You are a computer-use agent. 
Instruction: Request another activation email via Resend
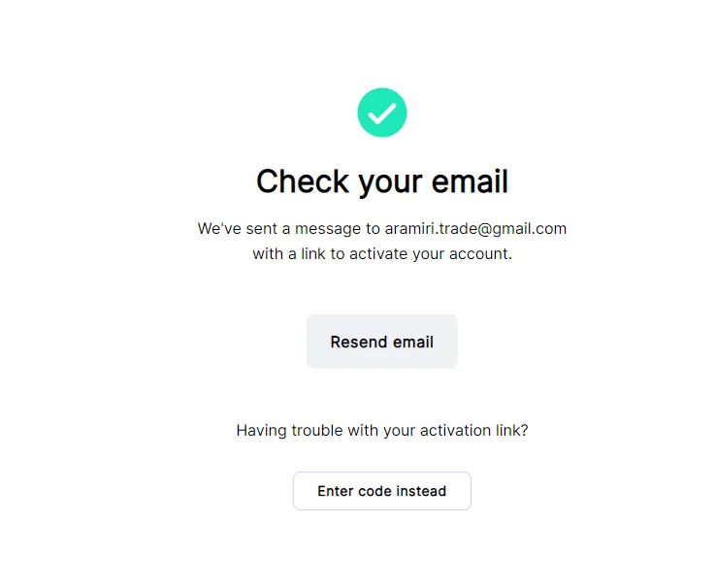pyautogui.click(x=382, y=342)
